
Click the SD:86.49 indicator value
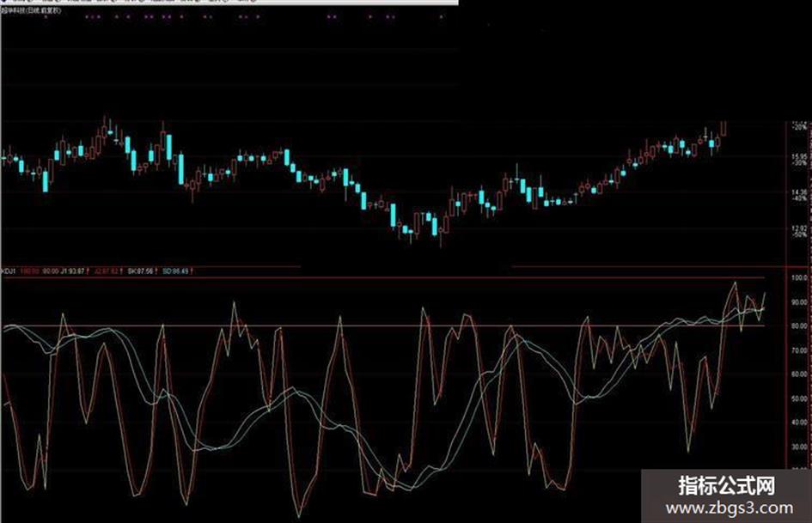click(x=175, y=271)
